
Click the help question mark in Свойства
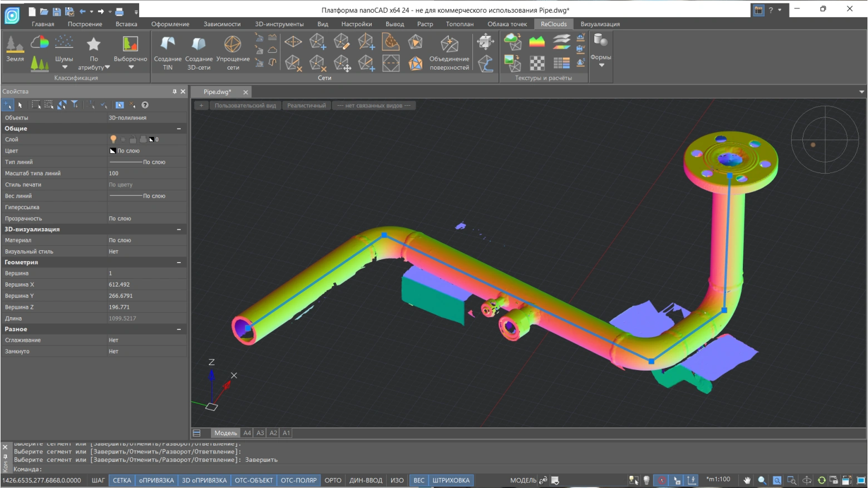(x=145, y=105)
